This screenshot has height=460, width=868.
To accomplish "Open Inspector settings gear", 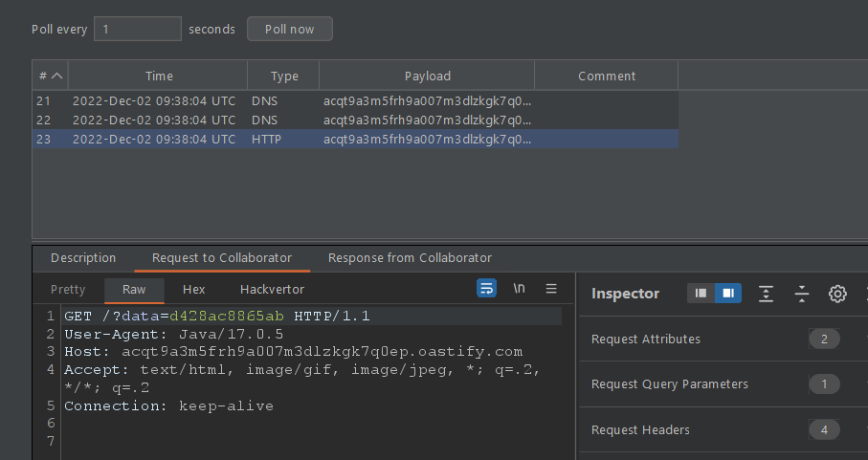I will 837,294.
